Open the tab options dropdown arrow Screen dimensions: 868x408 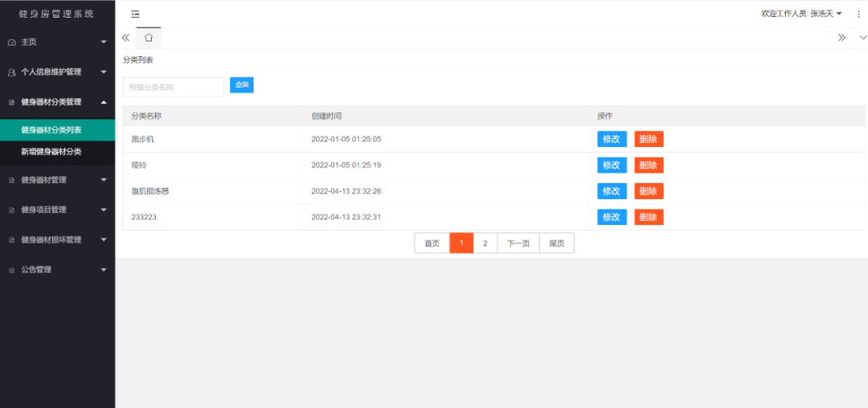(x=862, y=38)
